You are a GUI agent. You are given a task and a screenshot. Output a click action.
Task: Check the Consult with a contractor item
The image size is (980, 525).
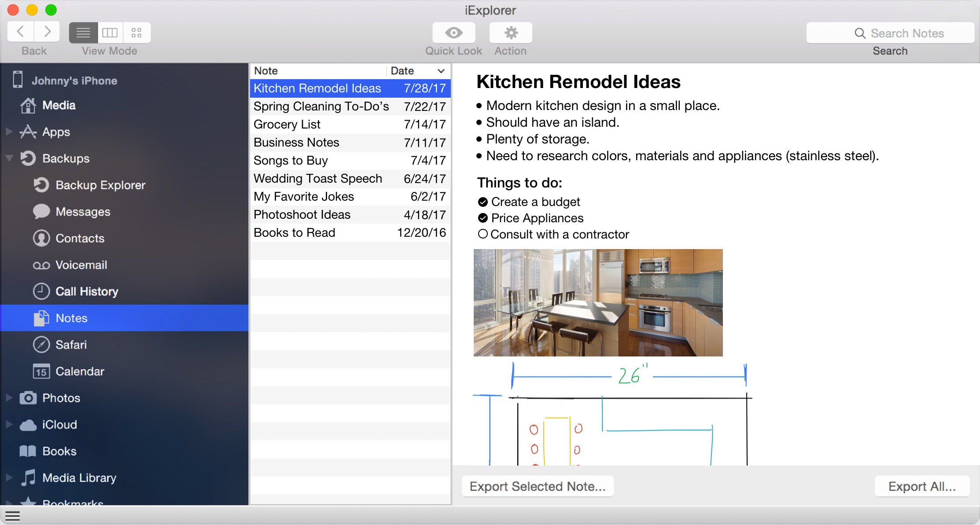[x=483, y=234]
